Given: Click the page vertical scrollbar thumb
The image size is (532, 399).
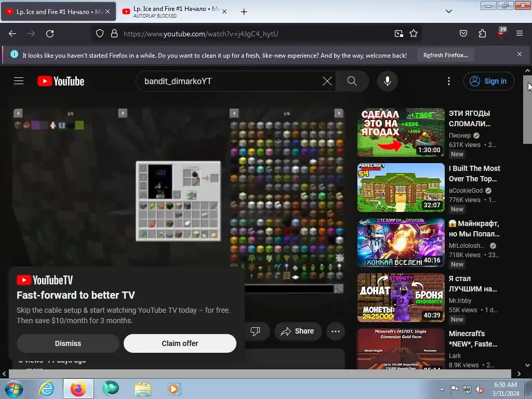Looking at the screenshot, I should click(528, 109).
